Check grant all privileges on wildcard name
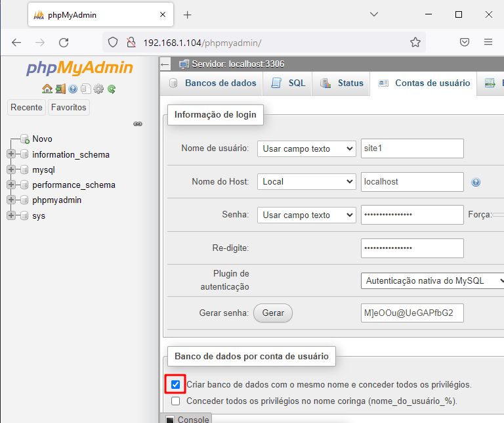504x423 pixels. click(175, 401)
